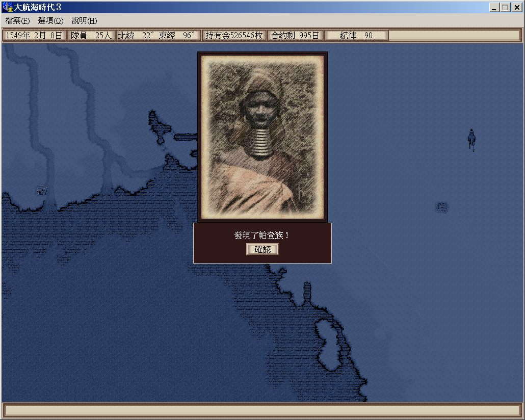The width and height of the screenshot is (525, 420).
Task: Click the island off the southern coast
Action: (x=330, y=343)
